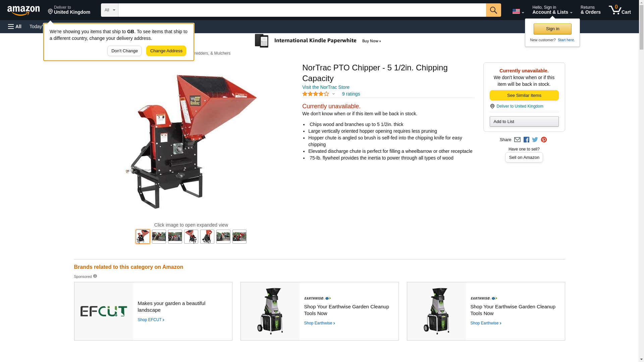Select the second product thumbnail
This screenshot has width=644, height=362.
pos(159,237)
